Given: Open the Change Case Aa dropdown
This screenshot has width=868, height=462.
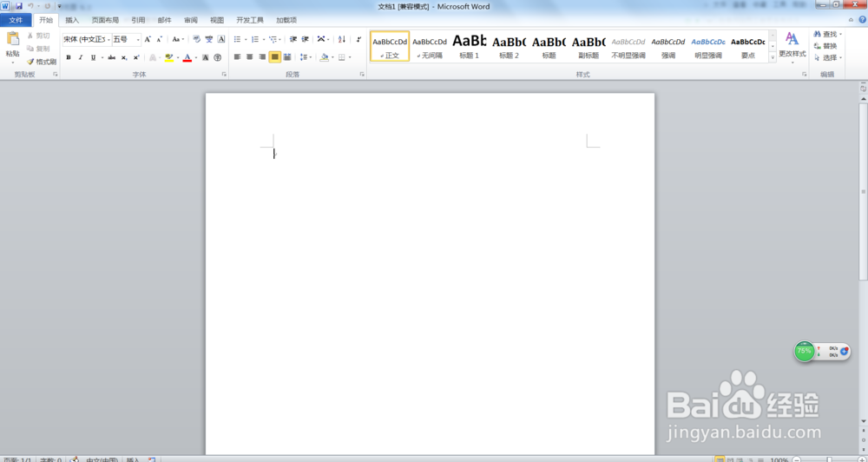Looking at the screenshot, I should click(x=177, y=39).
